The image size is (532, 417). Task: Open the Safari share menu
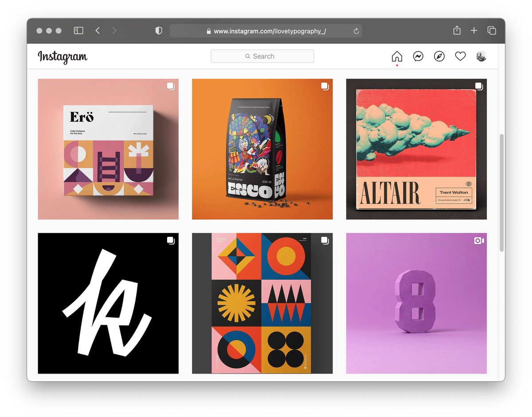tap(457, 30)
